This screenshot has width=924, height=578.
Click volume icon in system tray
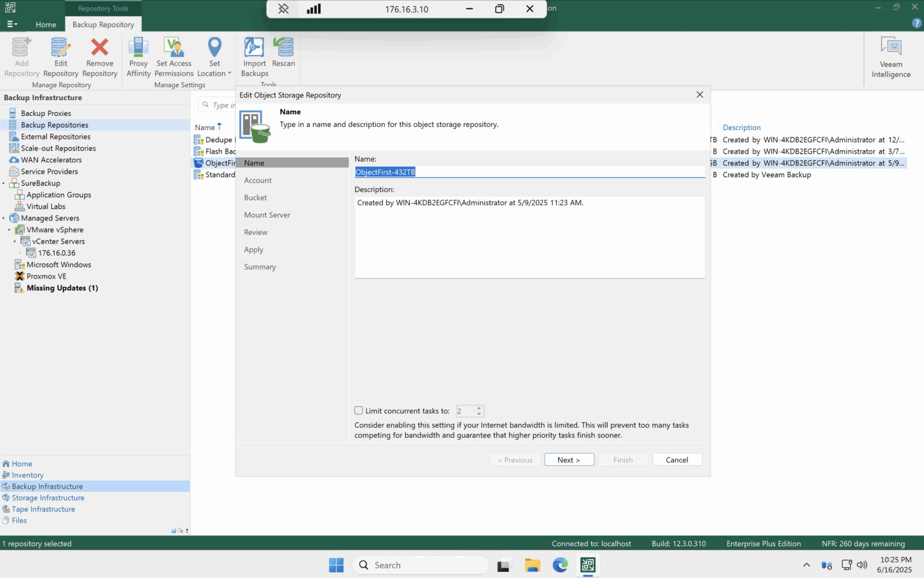(x=862, y=565)
